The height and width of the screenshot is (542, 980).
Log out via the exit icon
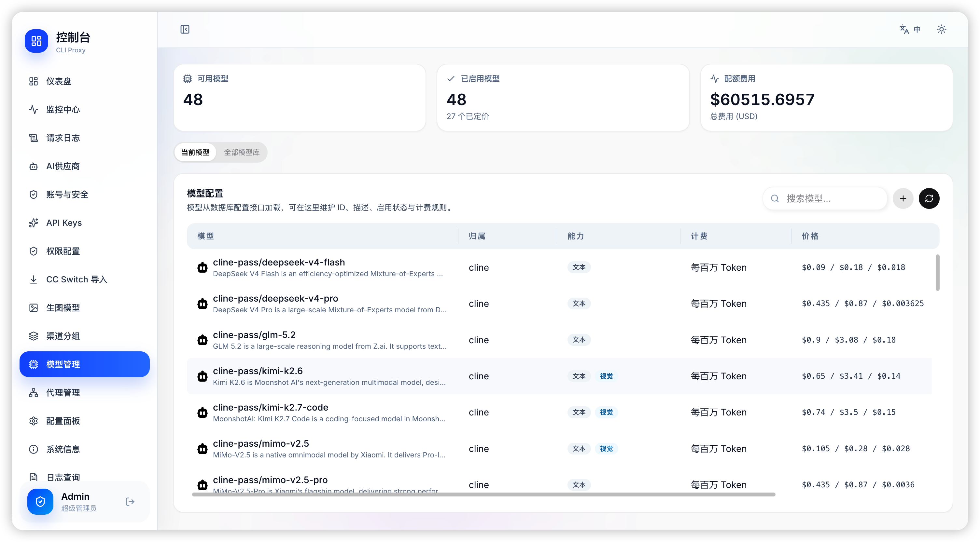point(130,501)
